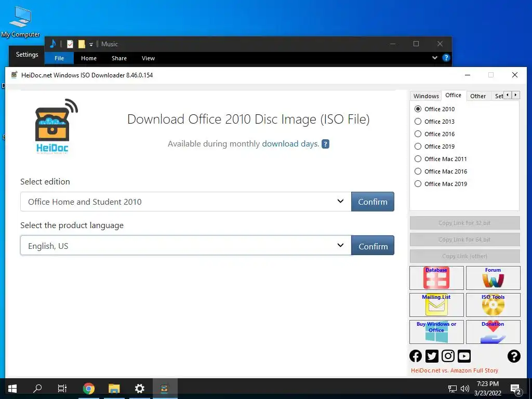Open View tab in Music window
The width and height of the screenshot is (532, 399).
pyautogui.click(x=148, y=58)
